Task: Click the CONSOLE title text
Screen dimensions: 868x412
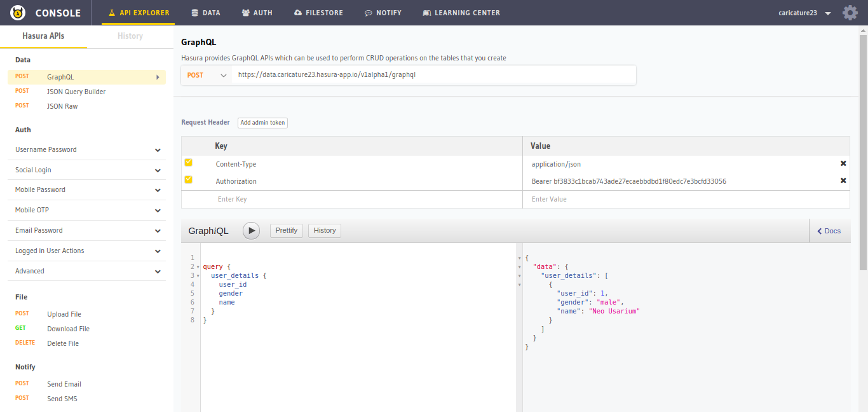Action: coord(58,13)
